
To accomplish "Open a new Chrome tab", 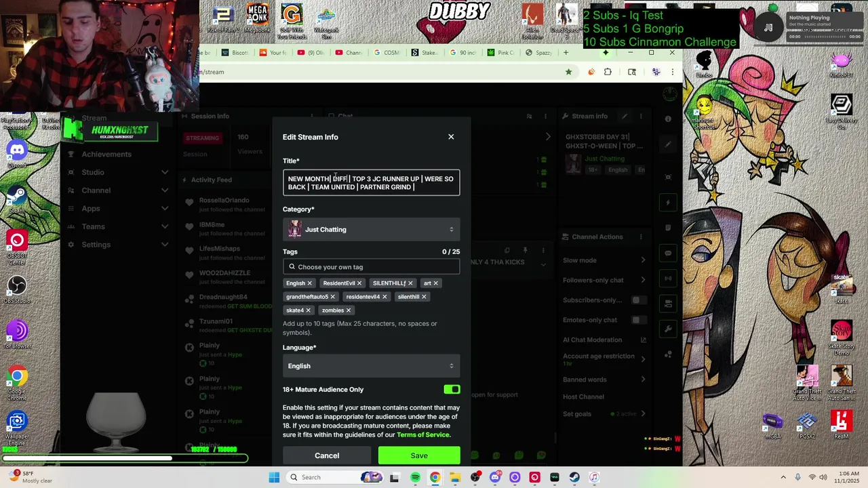I will click(x=566, y=52).
